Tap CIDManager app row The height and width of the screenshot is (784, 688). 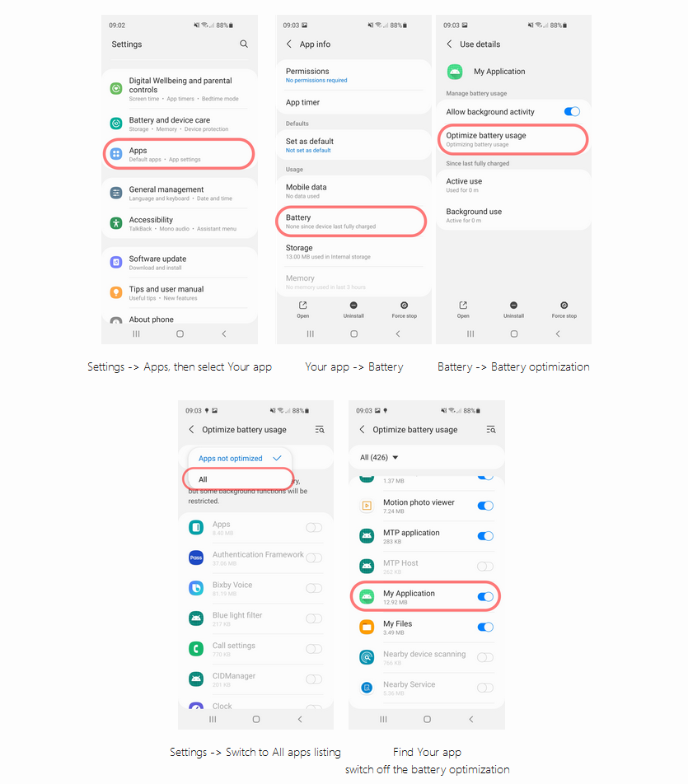coord(255,679)
